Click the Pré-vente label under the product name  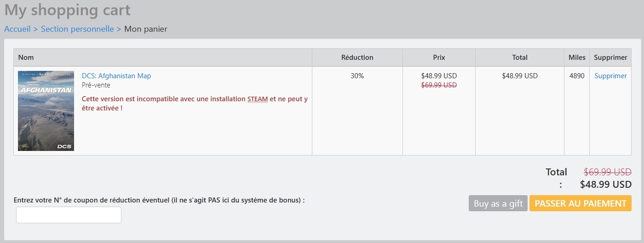96,85
